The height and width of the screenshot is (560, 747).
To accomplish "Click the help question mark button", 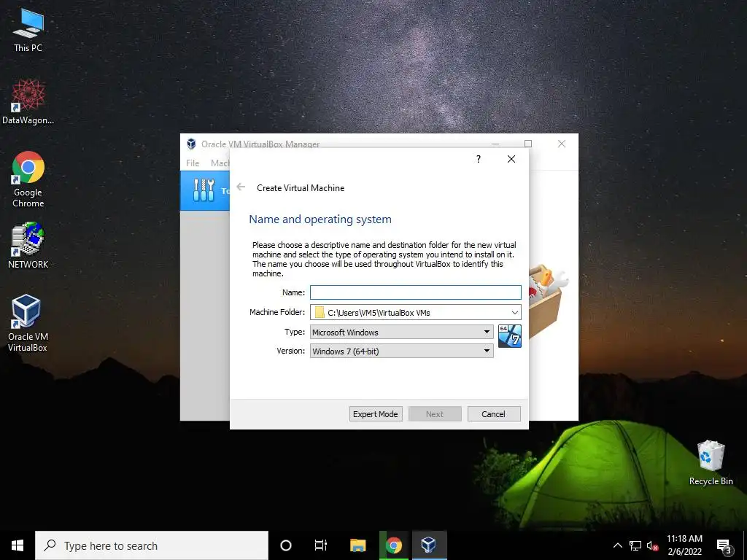I will point(479,159).
